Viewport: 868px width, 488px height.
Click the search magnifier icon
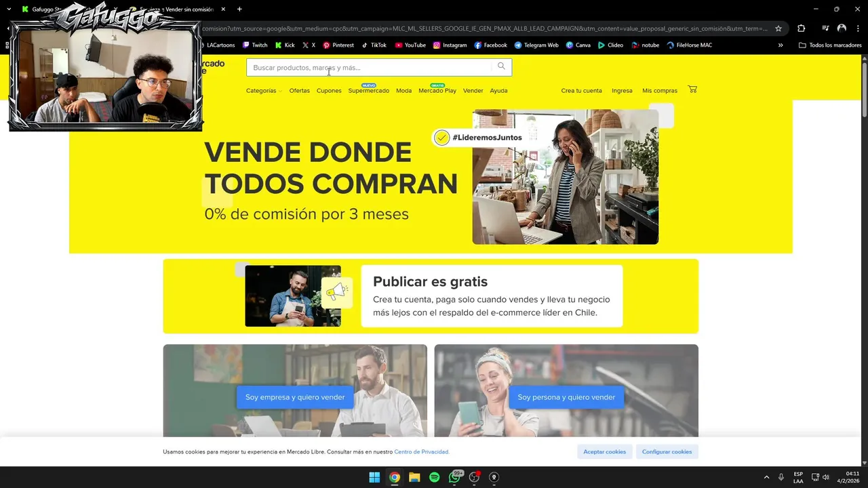coord(501,66)
